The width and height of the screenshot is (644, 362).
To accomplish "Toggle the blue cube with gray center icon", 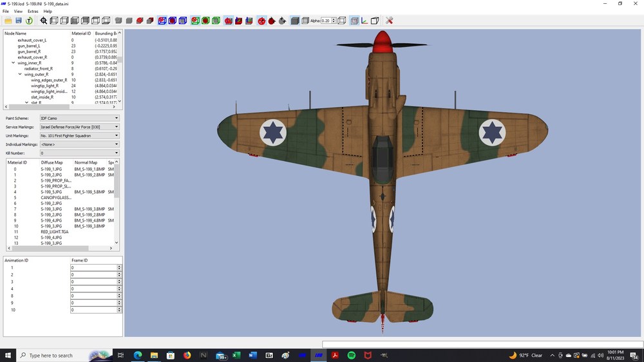I will coord(183,21).
